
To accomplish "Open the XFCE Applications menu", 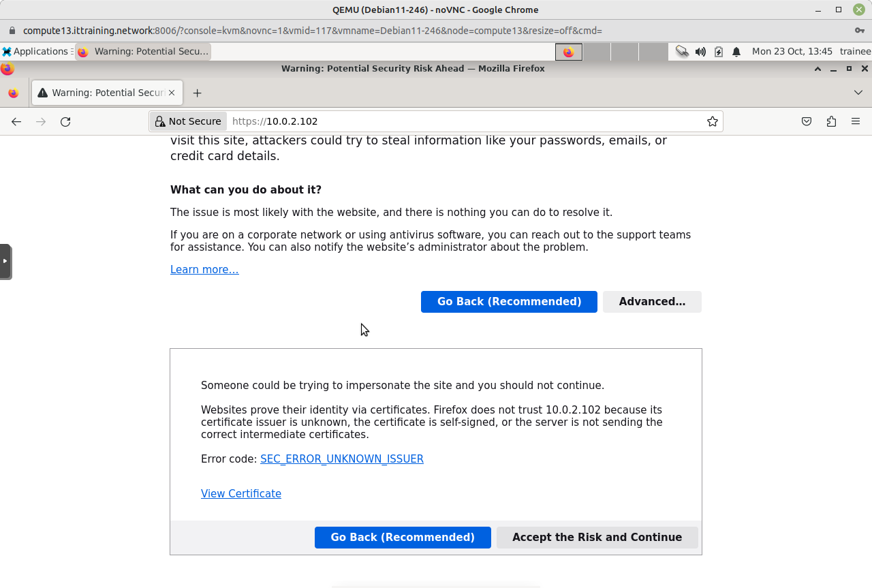I will pos(35,52).
